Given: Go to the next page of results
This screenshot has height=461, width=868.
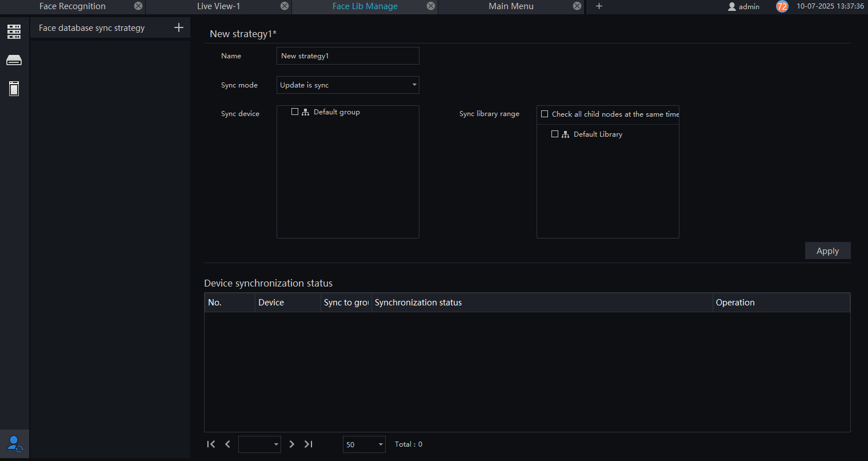Looking at the screenshot, I should pyautogui.click(x=291, y=444).
